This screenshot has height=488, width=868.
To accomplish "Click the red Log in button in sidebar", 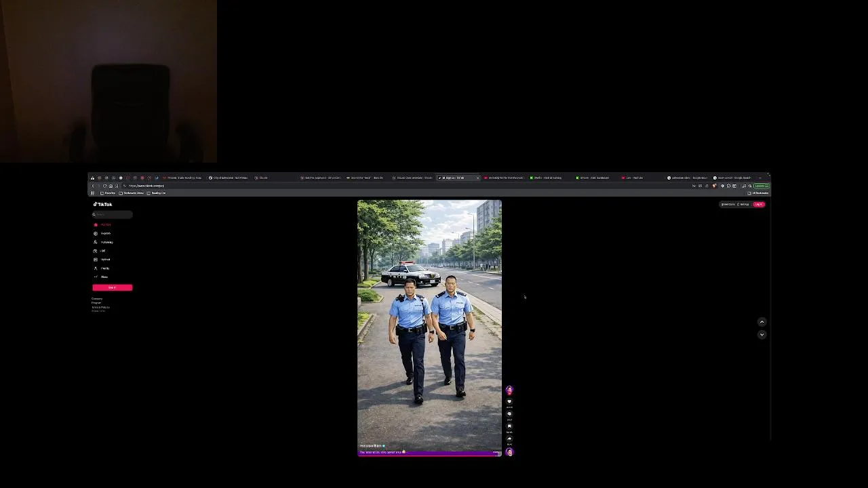I will 113,287.
